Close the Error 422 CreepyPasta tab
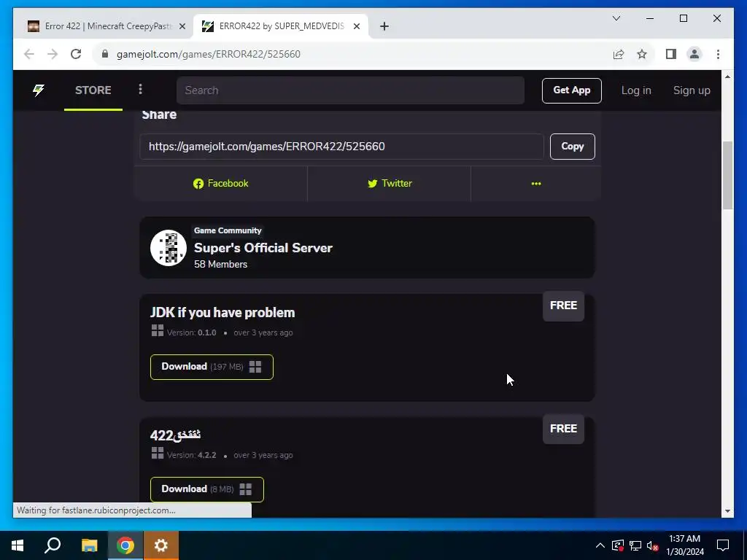This screenshot has width=747, height=560. pyautogui.click(x=182, y=26)
